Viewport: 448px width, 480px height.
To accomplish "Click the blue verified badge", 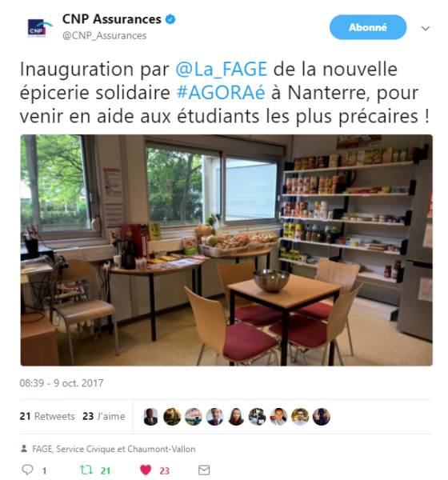I will pos(170,19).
